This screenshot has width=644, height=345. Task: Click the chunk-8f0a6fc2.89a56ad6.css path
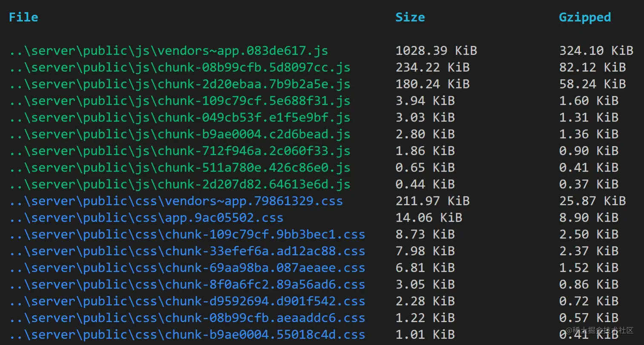[187, 284]
